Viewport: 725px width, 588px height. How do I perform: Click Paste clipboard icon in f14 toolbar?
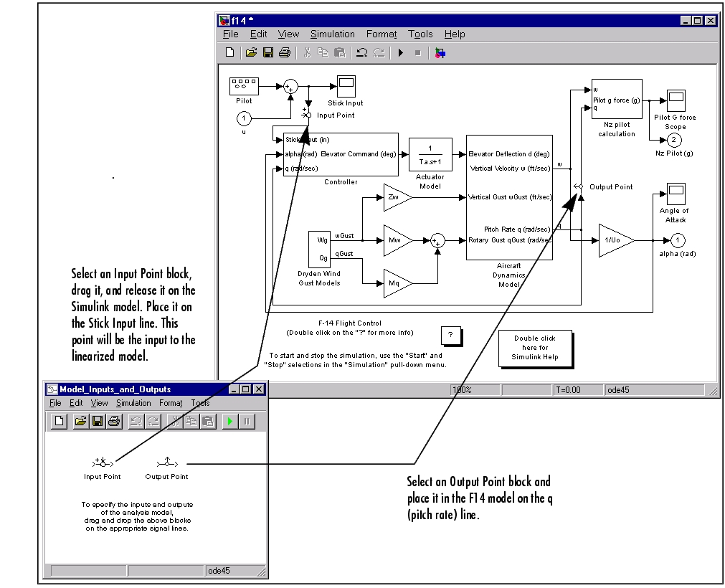pyautogui.click(x=340, y=52)
